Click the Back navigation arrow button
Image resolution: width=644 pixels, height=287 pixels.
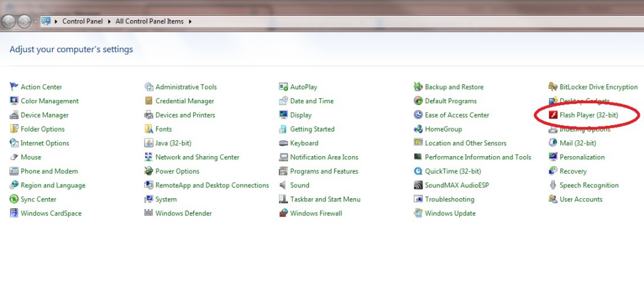click(x=9, y=21)
